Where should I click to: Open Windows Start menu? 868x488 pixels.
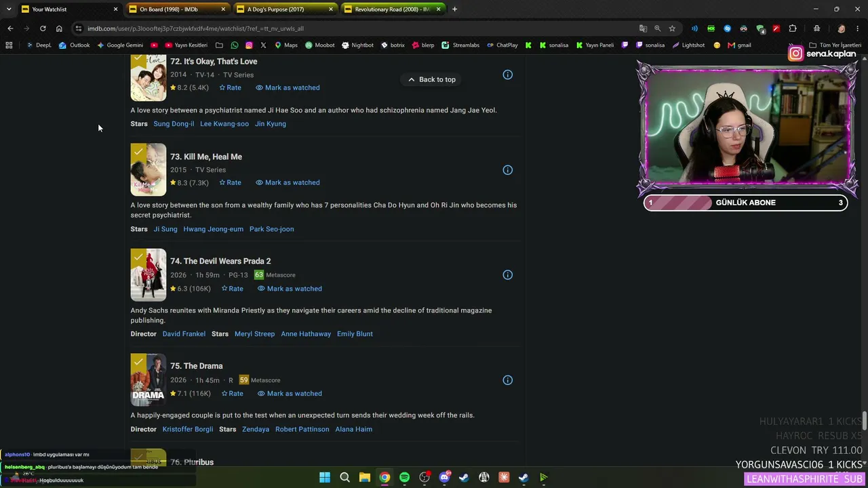point(325,478)
